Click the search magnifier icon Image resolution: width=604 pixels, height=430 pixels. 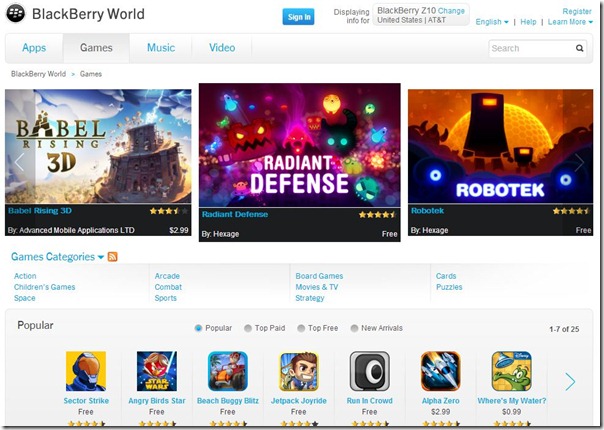580,48
